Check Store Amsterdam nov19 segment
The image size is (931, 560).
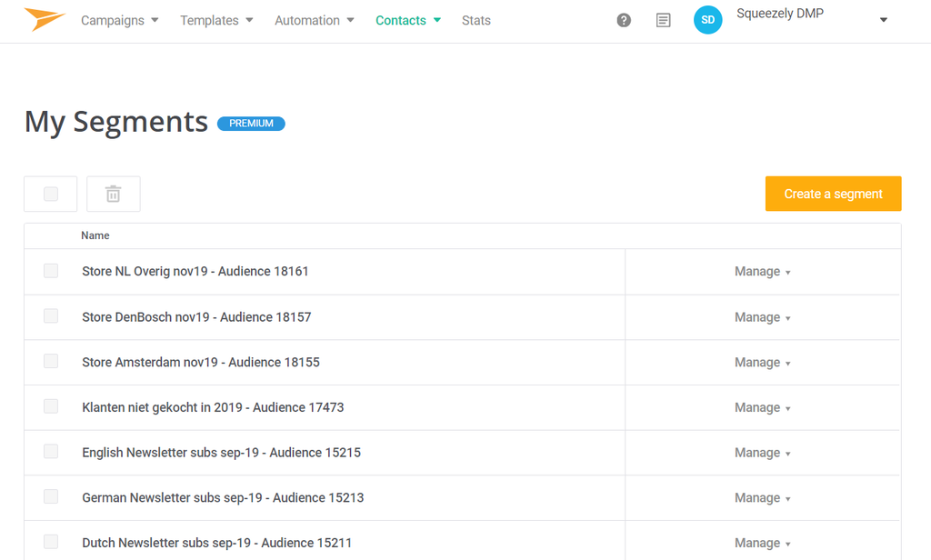tap(51, 361)
